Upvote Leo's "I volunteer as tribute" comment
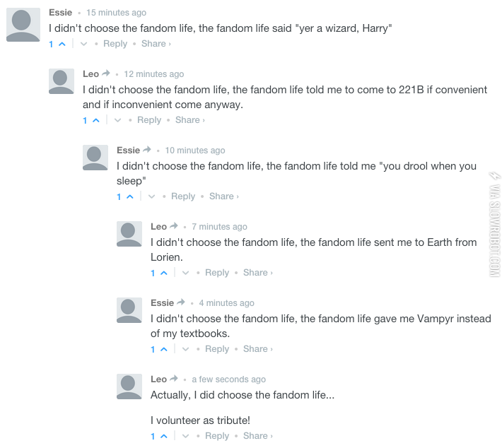Viewport: 502px width, 448px height. [163, 436]
